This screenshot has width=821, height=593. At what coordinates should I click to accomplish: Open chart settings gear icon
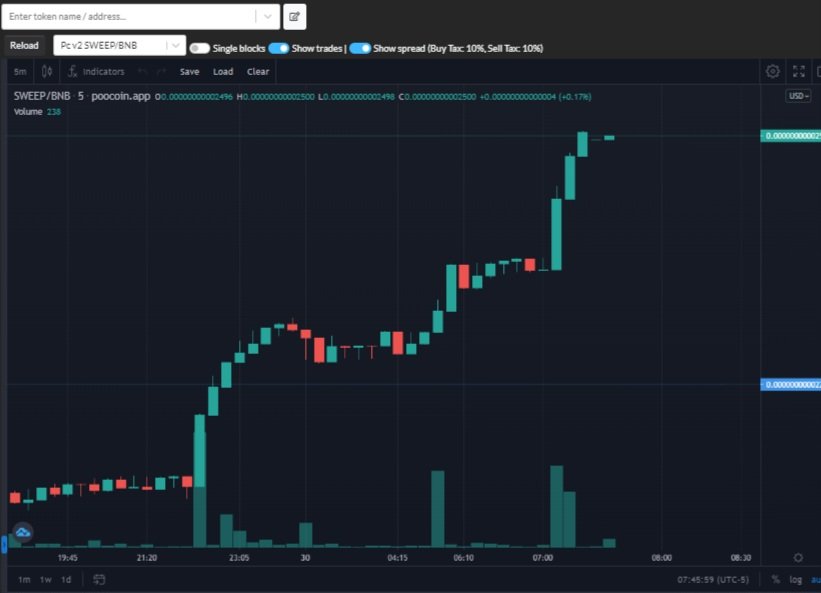(x=772, y=71)
